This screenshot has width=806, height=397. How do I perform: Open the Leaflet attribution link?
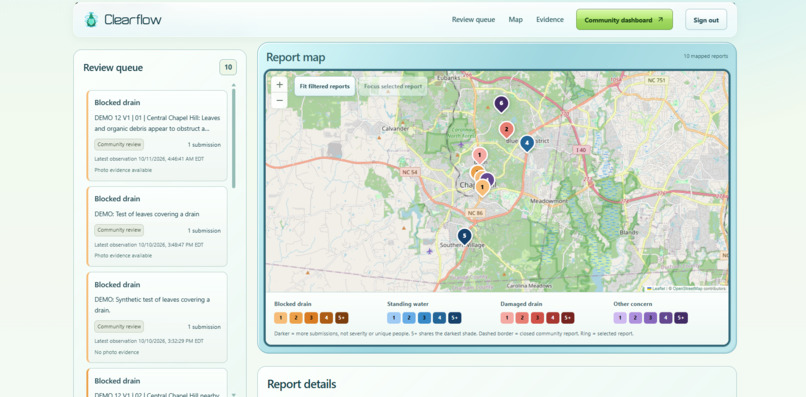point(656,288)
